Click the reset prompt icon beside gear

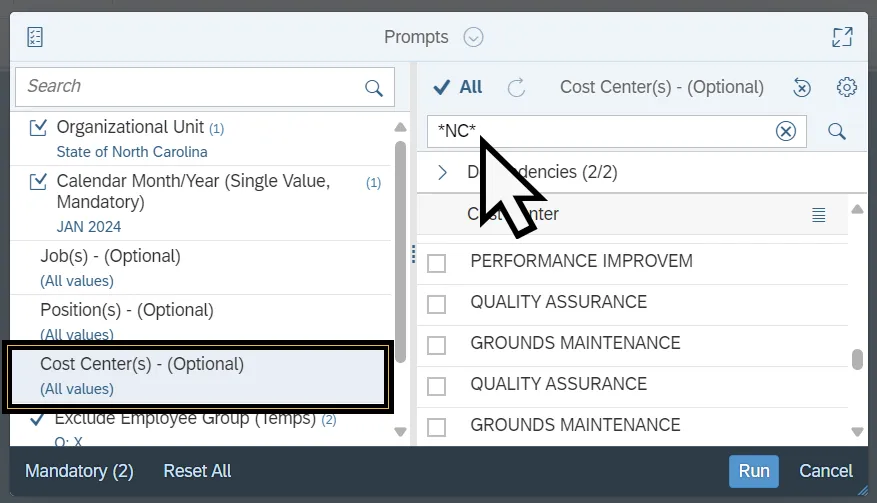(x=801, y=88)
